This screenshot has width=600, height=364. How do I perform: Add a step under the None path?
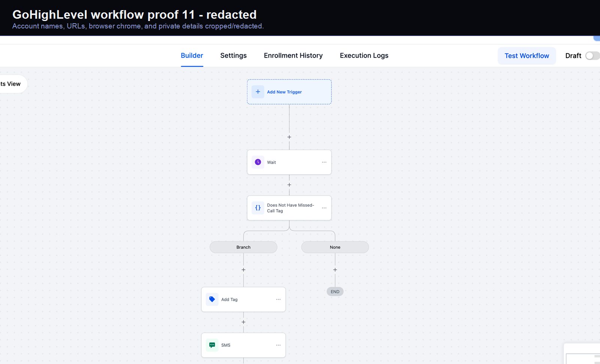tap(335, 270)
